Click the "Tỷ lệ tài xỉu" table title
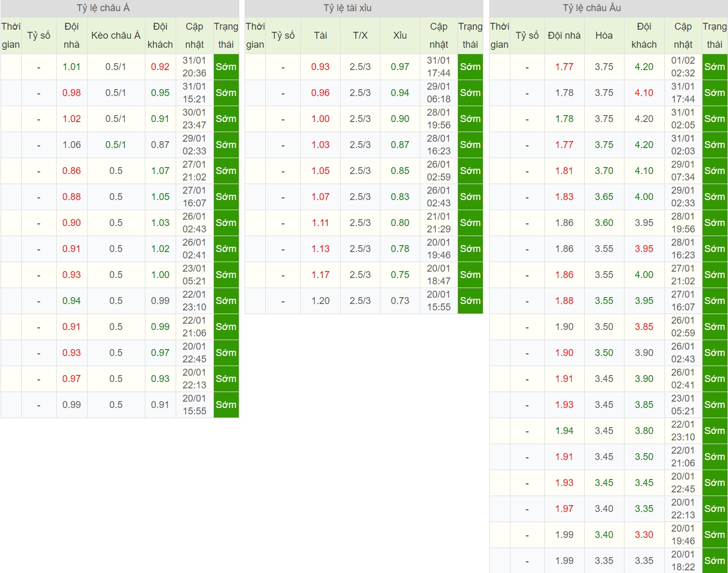 pos(348,8)
